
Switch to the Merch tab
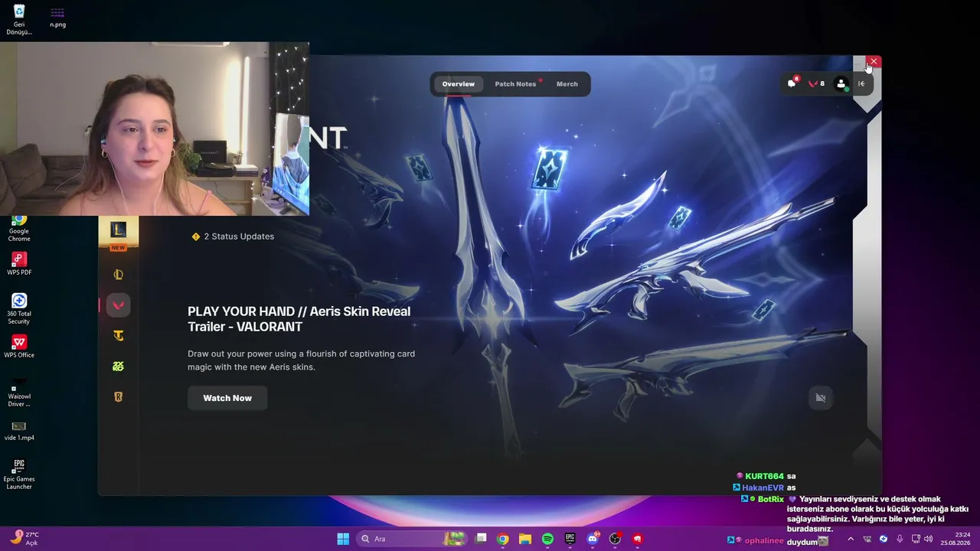tap(567, 84)
